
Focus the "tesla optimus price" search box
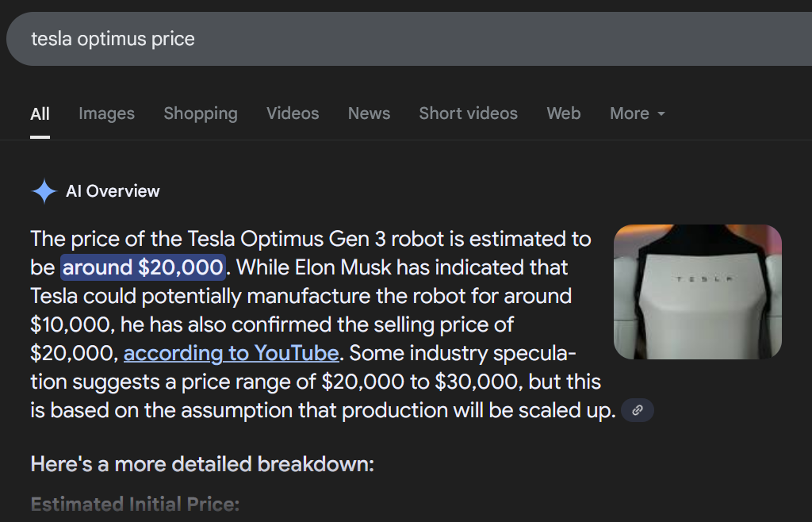(317, 39)
